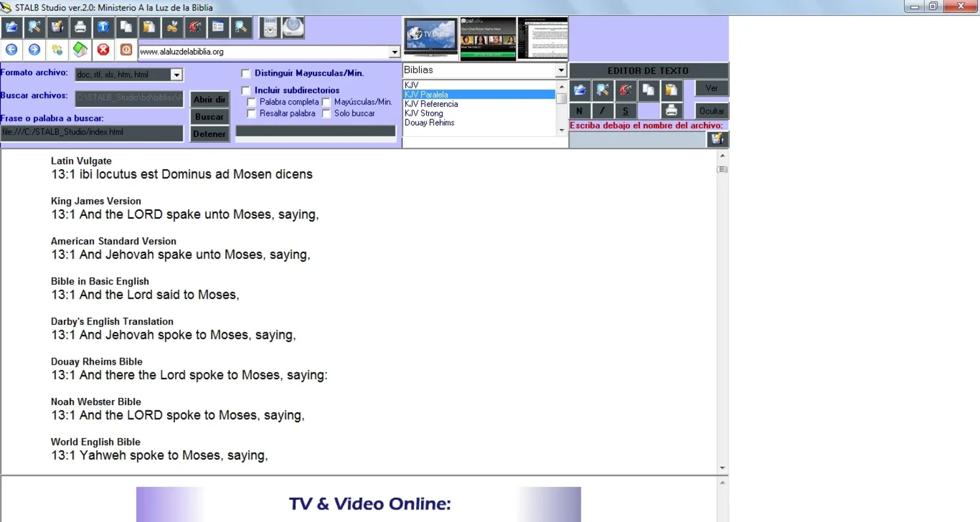Open the media player device icon
The height and width of the screenshot is (522, 980).
[270, 27]
